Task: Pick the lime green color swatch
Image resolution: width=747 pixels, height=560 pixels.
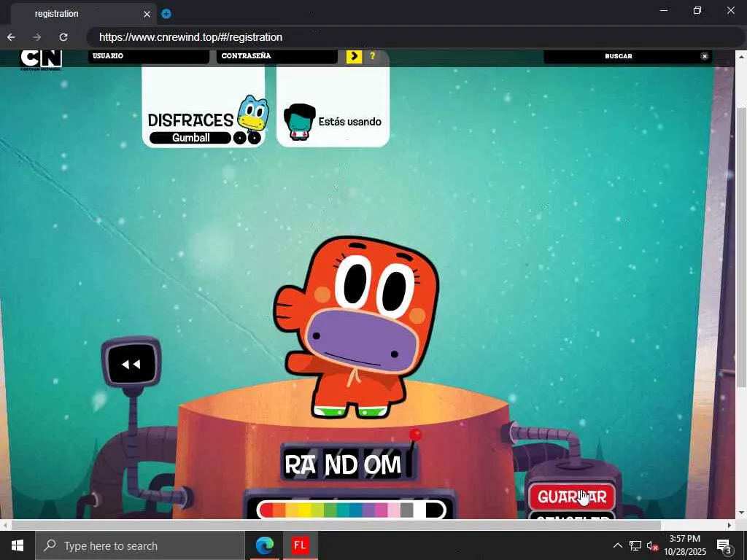Action: [317, 510]
